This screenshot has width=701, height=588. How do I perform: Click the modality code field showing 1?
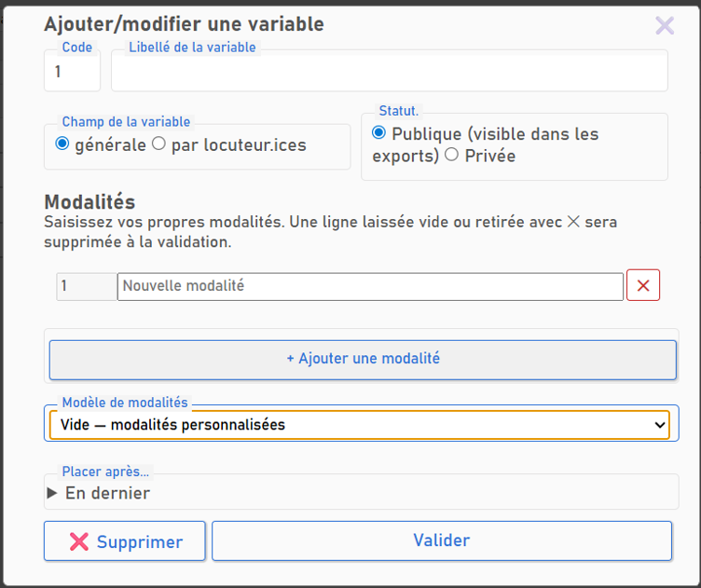click(x=87, y=286)
